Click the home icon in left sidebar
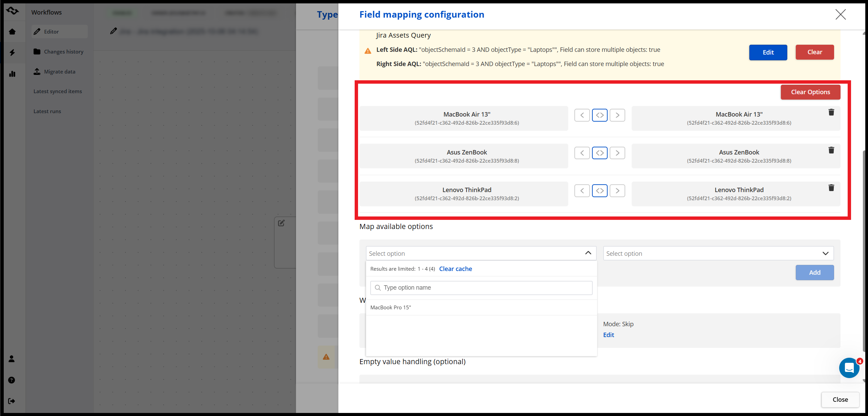868x416 pixels. pyautogui.click(x=12, y=32)
